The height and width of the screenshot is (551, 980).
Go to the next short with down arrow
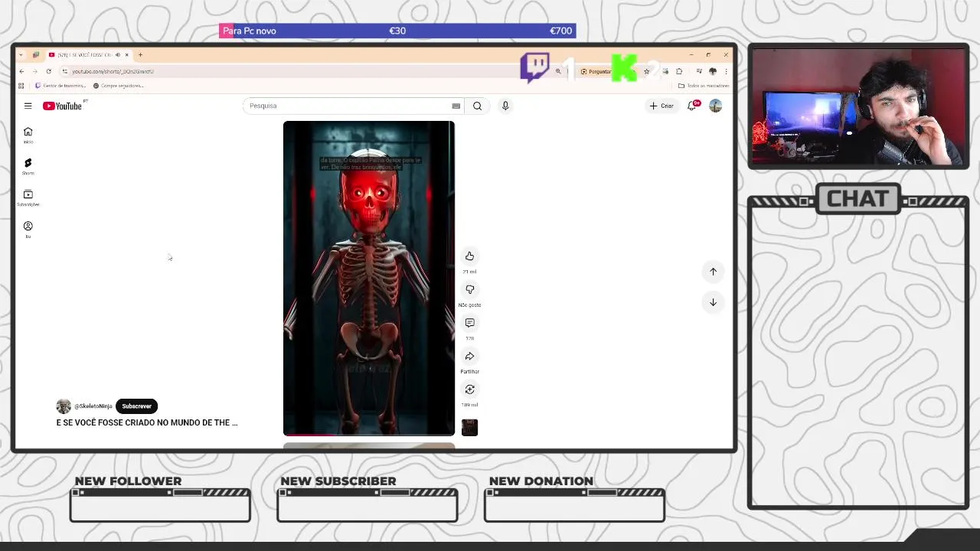713,302
